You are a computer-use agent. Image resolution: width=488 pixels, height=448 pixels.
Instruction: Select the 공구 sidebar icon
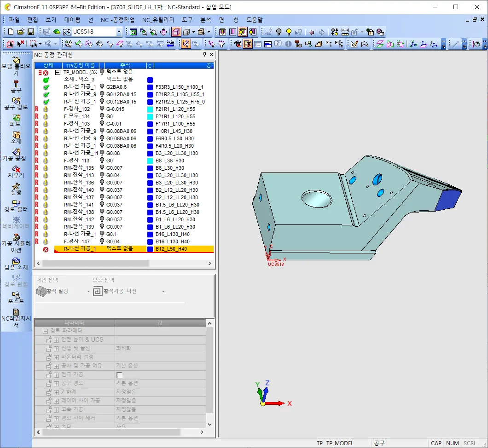click(x=16, y=87)
